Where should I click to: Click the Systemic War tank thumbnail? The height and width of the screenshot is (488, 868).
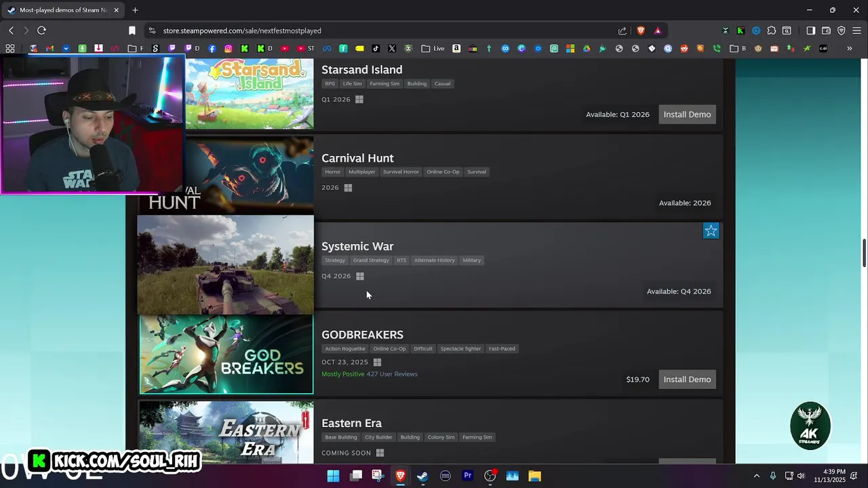(x=226, y=265)
